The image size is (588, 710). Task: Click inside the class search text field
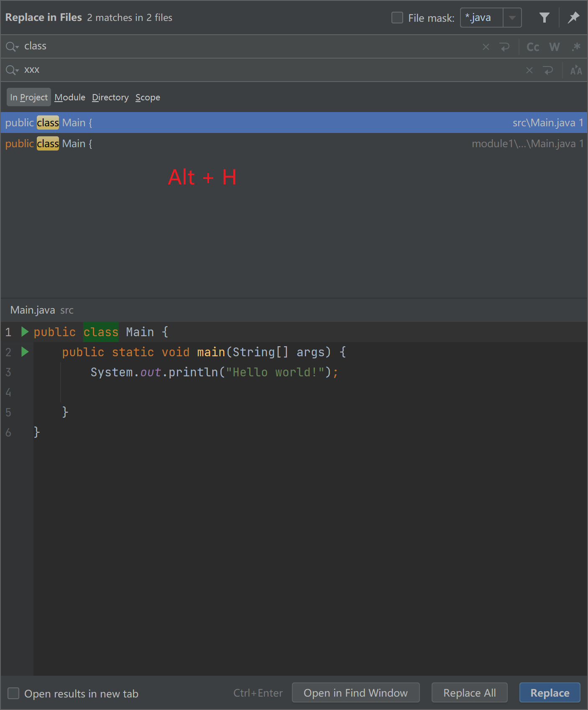(251, 46)
